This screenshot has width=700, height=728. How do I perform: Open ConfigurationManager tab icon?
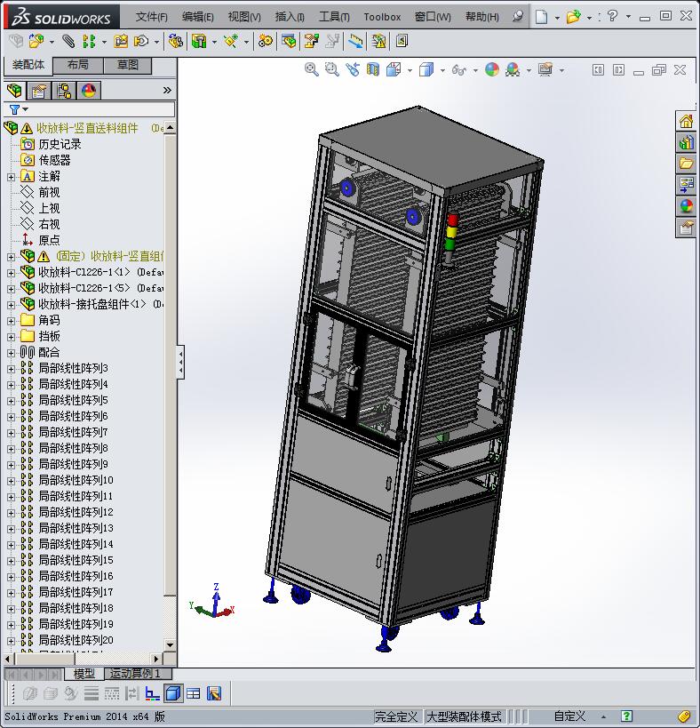[64, 90]
